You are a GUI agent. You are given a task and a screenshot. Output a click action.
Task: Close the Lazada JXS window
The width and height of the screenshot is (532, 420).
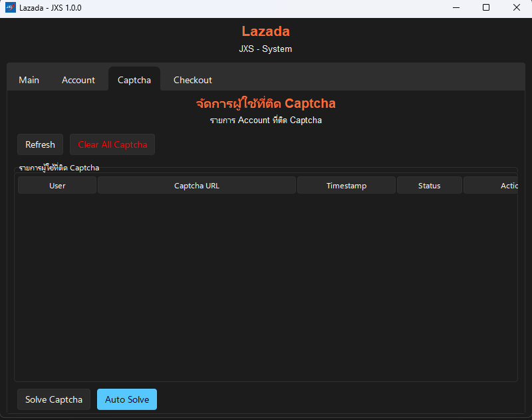pyautogui.click(x=517, y=8)
